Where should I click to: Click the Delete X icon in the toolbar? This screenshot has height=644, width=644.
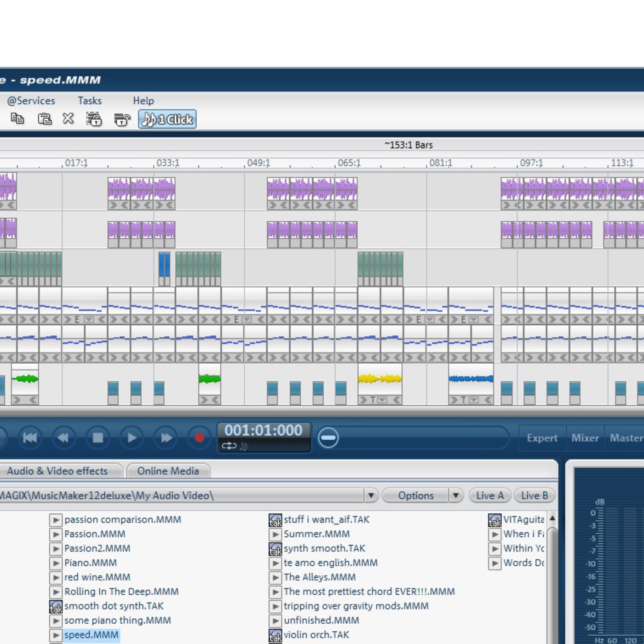point(68,119)
